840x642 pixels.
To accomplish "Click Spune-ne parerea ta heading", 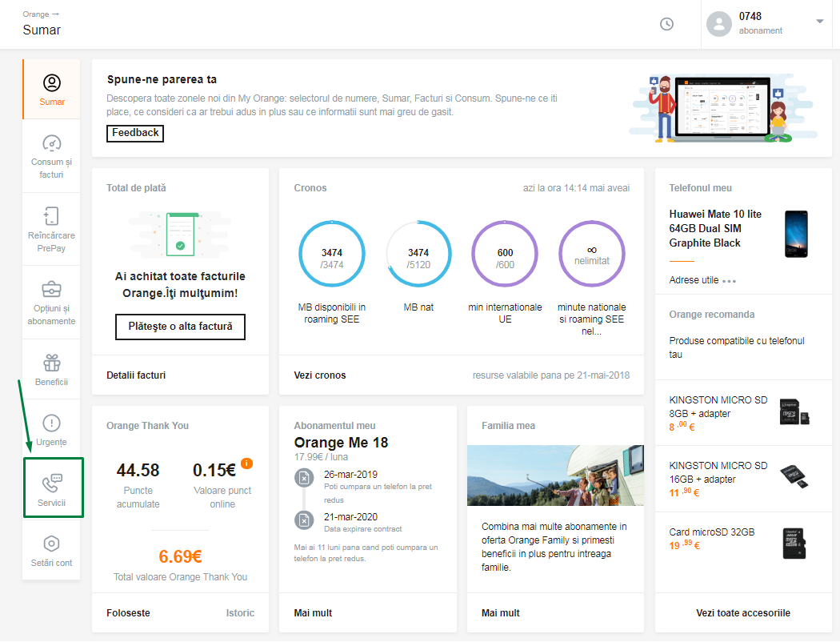I will pyautogui.click(x=162, y=79).
